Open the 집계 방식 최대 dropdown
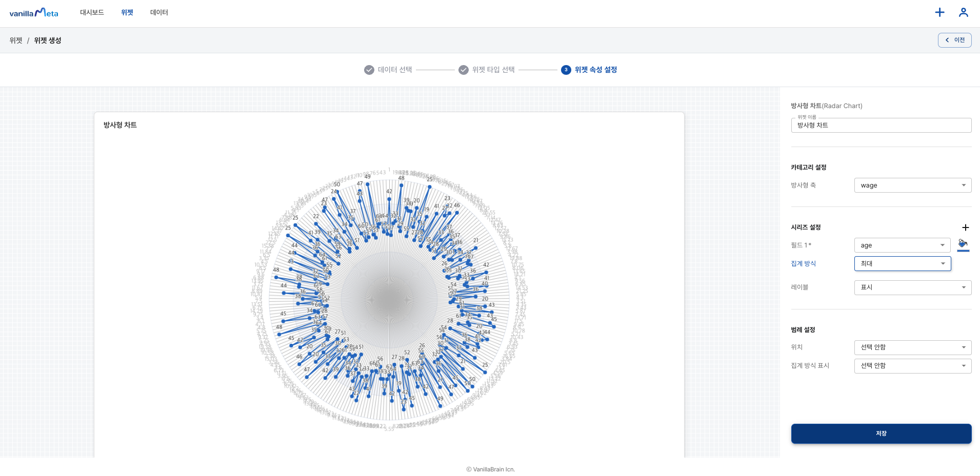980x476 pixels. [x=902, y=263]
